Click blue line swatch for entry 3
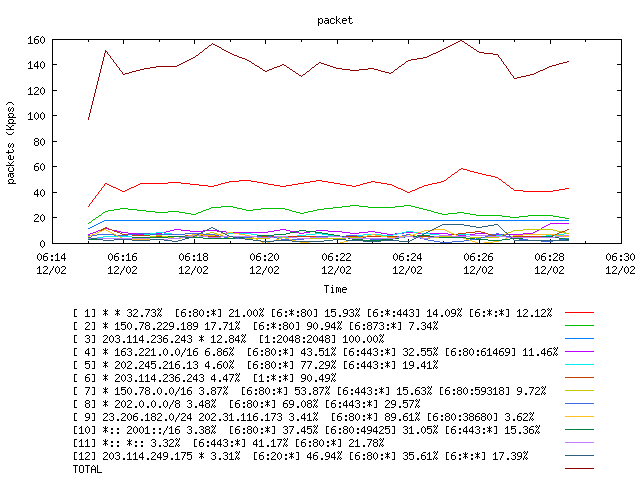640x480 pixels. [x=579, y=339]
